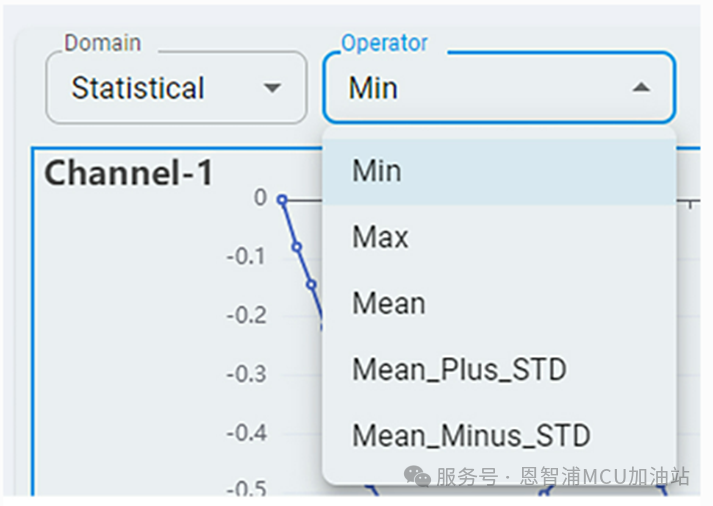Click the second data point on the line
The width and height of the screenshot is (713, 506).
[x=296, y=246]
